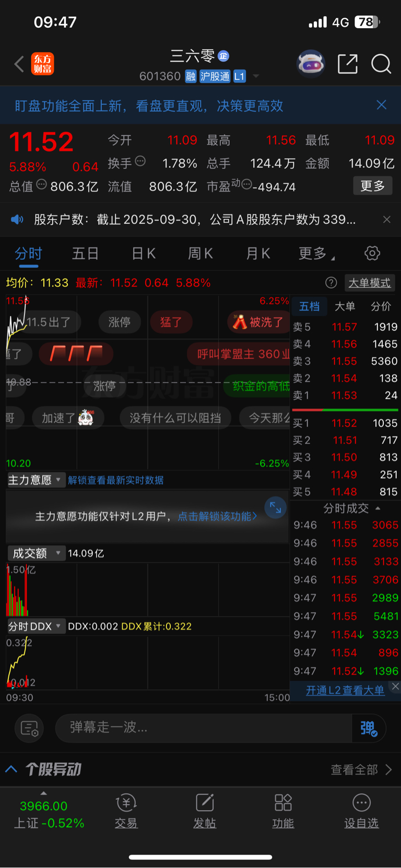The height and width of the screenshot is (868, 401).
Task: Tap 解锁查看最新实时数据 link
Action: (x=115, y=480)
